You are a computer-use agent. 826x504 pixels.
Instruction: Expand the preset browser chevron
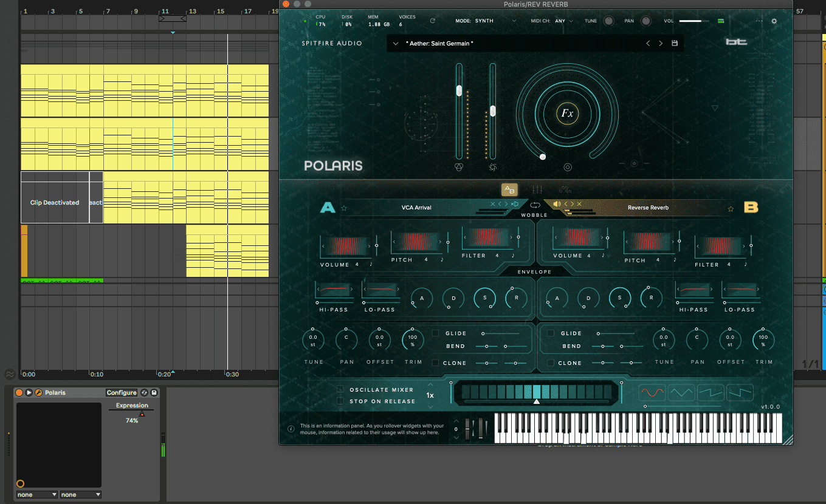(395, 44)
